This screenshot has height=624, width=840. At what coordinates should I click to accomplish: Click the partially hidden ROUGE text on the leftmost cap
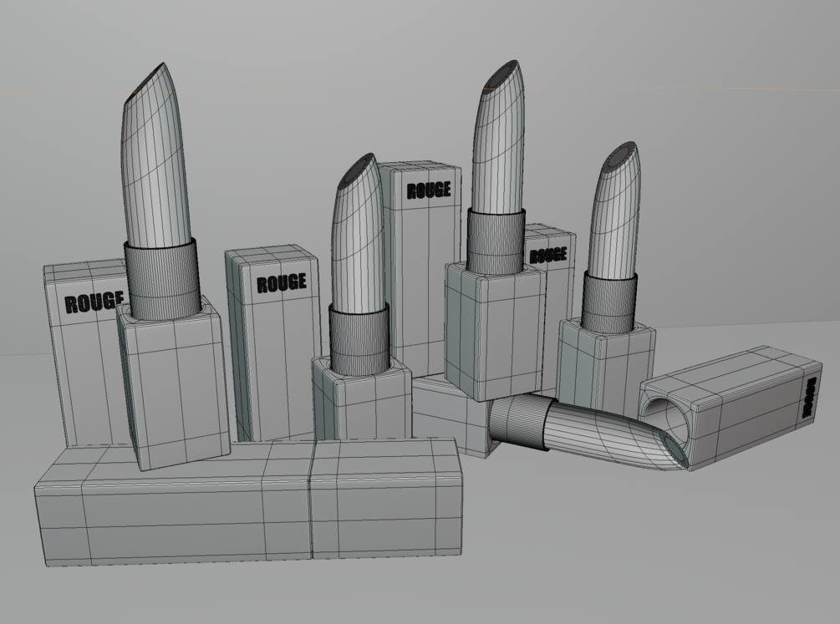click(94, 302)
